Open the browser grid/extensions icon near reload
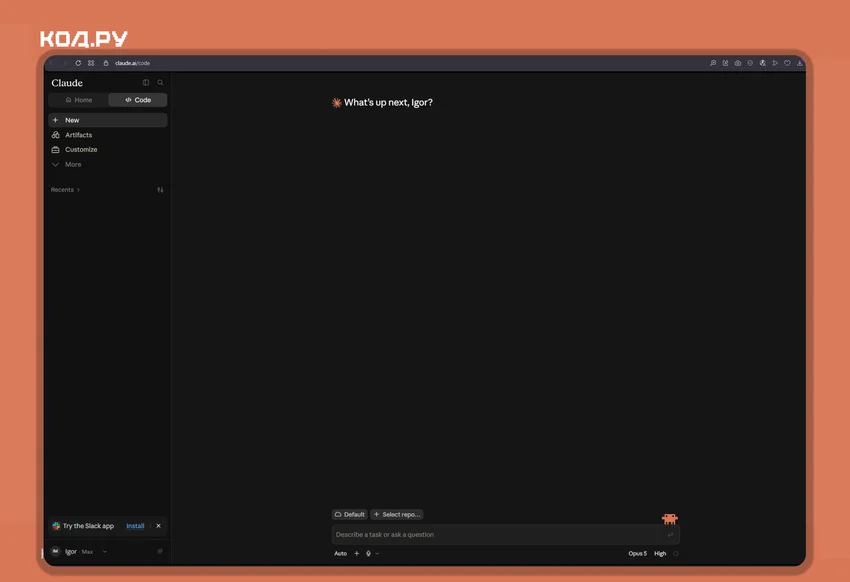This screenshot has width=850, height=582. click(x=91, y=63)
